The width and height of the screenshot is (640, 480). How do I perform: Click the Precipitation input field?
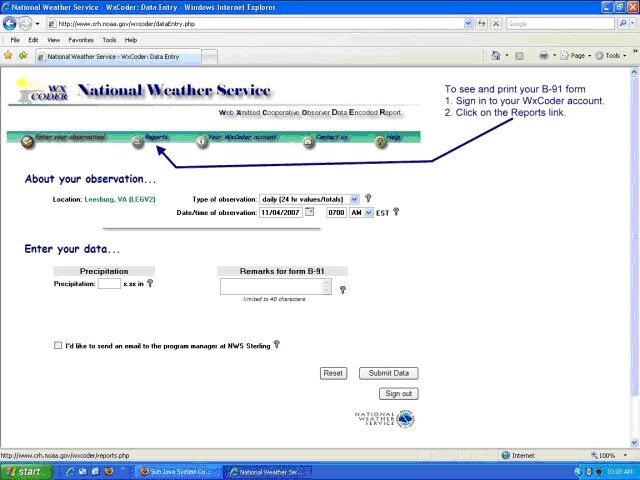pos(109,283)
